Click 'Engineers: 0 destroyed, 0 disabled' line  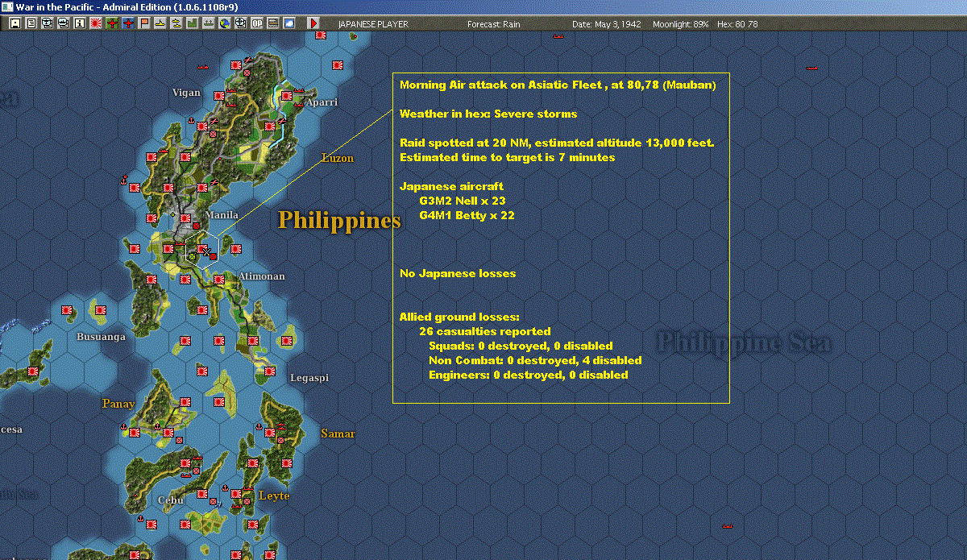529,375
